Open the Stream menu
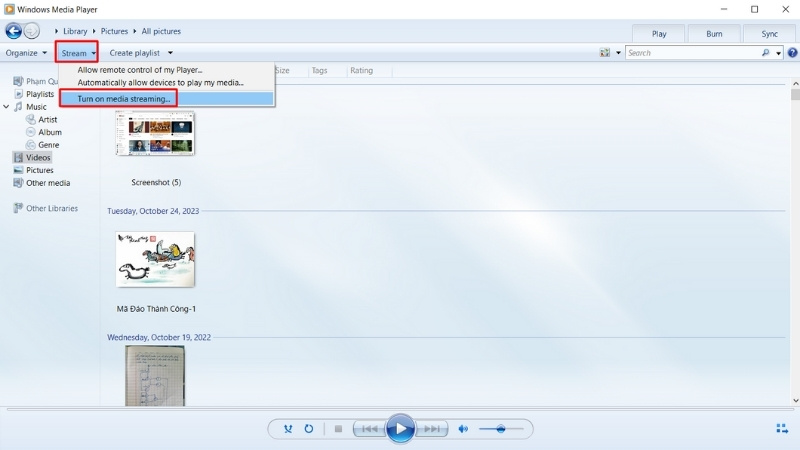 [77, 53]
